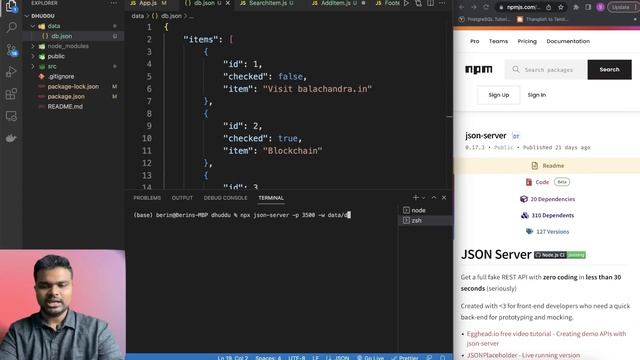This screenshot has height=360, width=640.
Task: Open the terminal launch profile dropdown
Action: tap(423, 198)
